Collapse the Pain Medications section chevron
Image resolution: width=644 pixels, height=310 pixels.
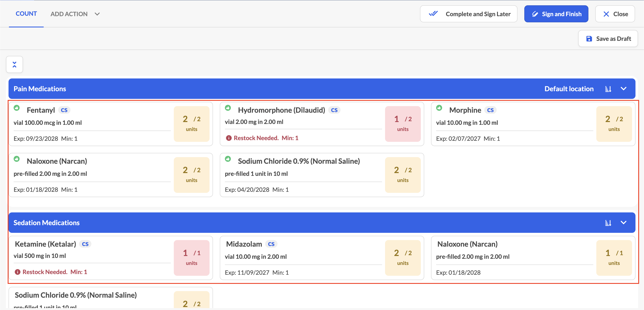tap(624, 89)
